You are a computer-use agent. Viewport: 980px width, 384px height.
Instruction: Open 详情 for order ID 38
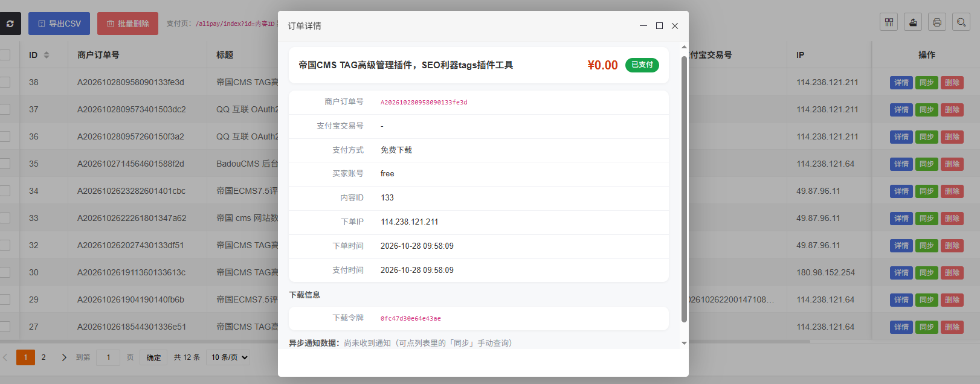click(x=901, y=83)
